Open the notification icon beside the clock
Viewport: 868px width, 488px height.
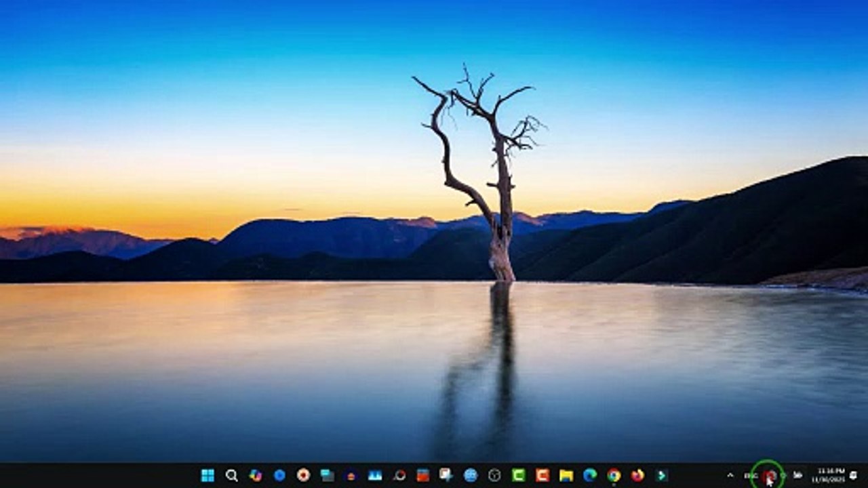coord(853,475)
